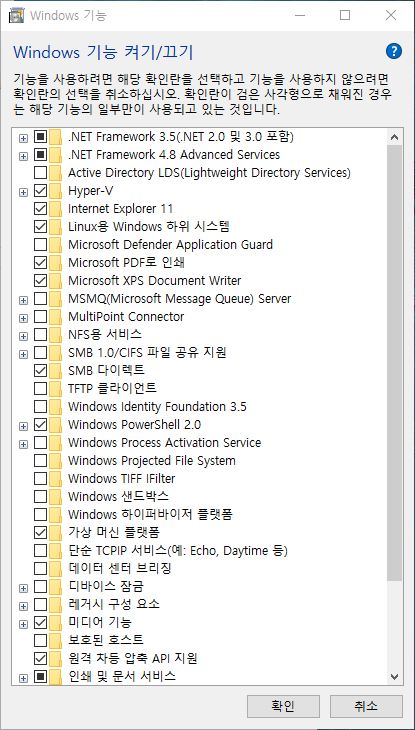Click the folder icon beside Windows TIFF IFilter
This screenshot has height=730, width=415.
click(55, 478)
